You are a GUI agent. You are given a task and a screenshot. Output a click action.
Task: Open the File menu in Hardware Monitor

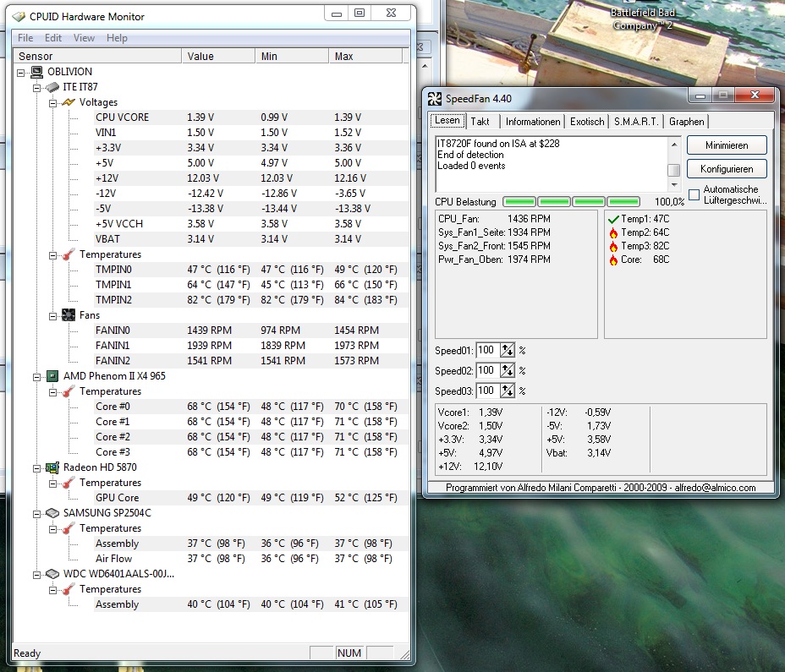click(x=25, y=38)
